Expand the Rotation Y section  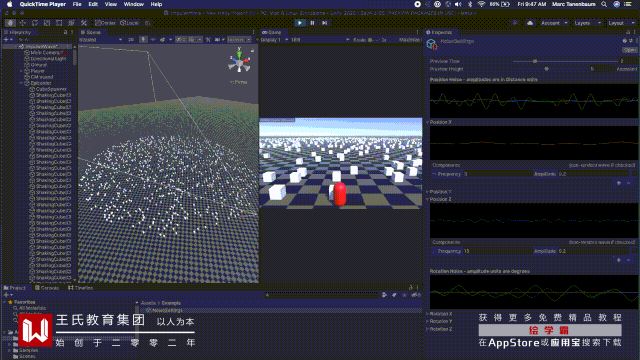pyautogui.click(x=428, y=321)
